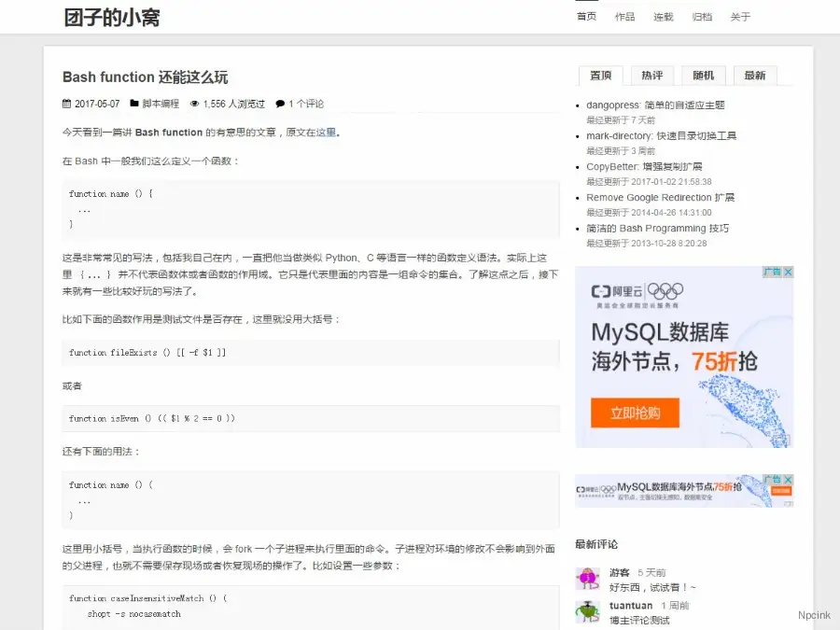The width and height of the screenshot is (840, 630).
Task: Click the folder icon before 脚本编程
Action: tap(134, 104)
